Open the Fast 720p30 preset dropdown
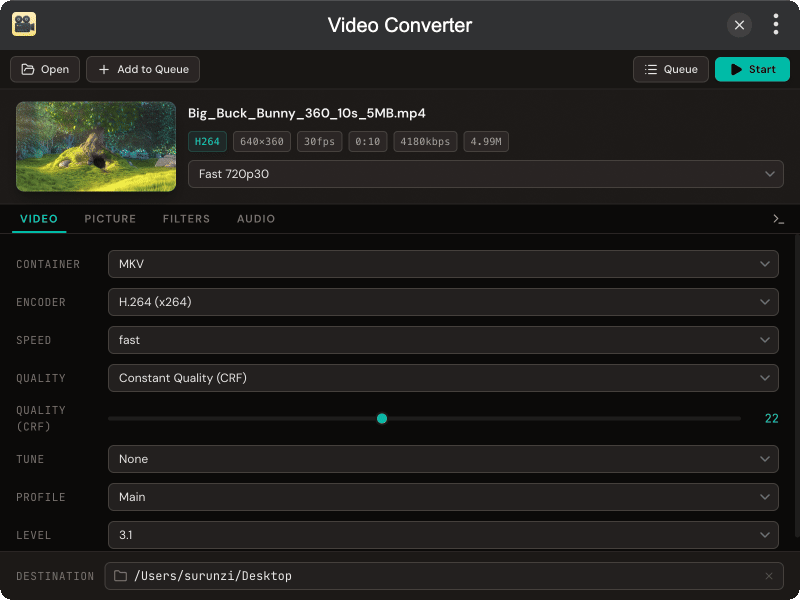This screenshot has height=600, width=800. (486, 174)
